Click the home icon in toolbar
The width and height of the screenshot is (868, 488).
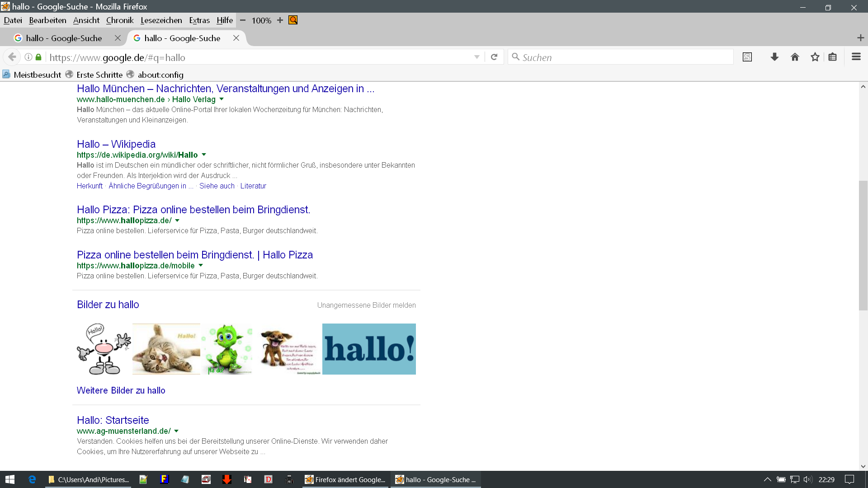[x=795, y=57]
